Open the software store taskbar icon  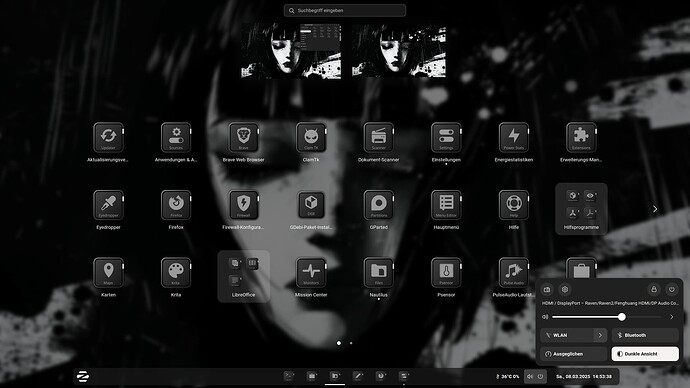coord(312,376)
